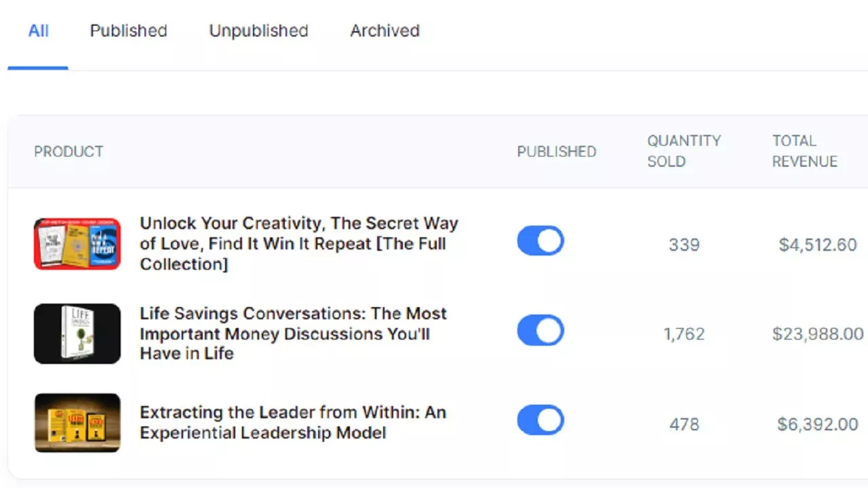Click the Life Savings Conversations book thumbnail
This screenshot has height=488, width=868.
tap(77, 333)
